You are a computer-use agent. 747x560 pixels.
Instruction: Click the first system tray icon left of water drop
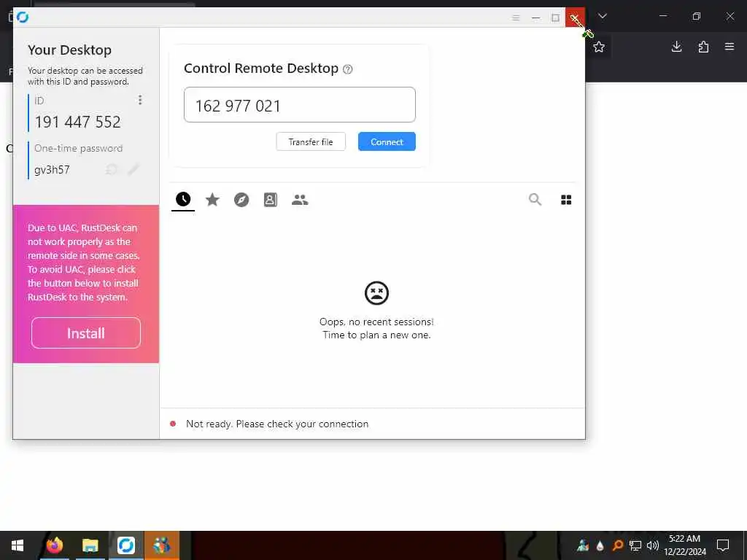point(583,545)
